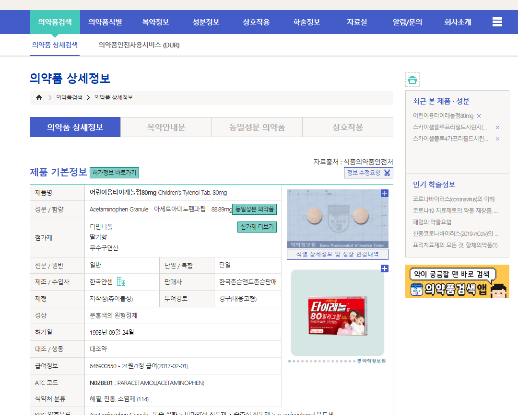Open article 폐렴의 약물요법
518x420 pixels.
[432, 222]
